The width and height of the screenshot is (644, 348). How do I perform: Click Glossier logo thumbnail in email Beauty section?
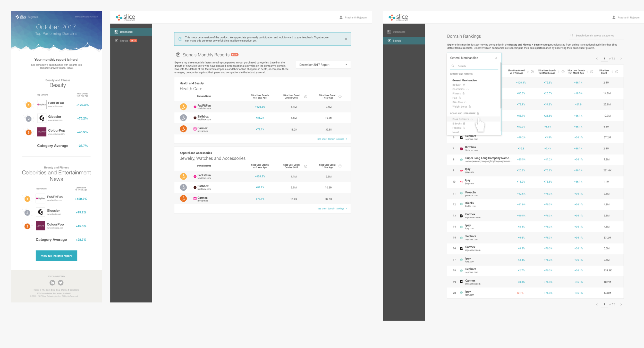click(42, 118)
